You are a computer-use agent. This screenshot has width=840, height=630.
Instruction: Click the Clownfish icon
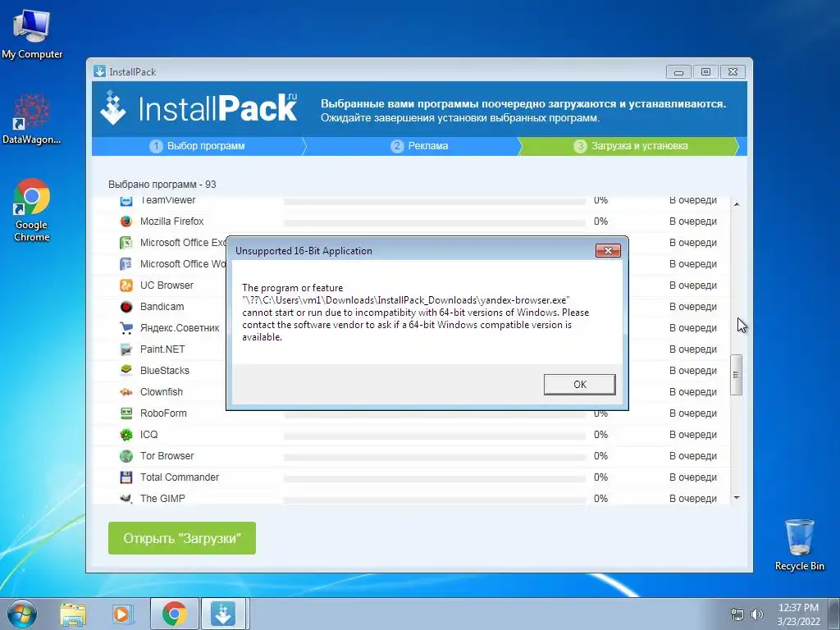(126, 392)
